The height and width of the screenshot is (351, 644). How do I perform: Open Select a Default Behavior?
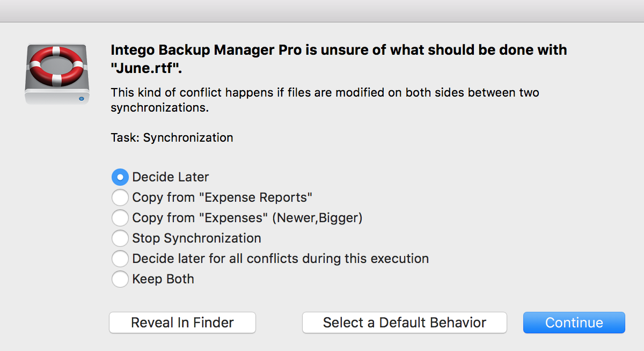405,323
